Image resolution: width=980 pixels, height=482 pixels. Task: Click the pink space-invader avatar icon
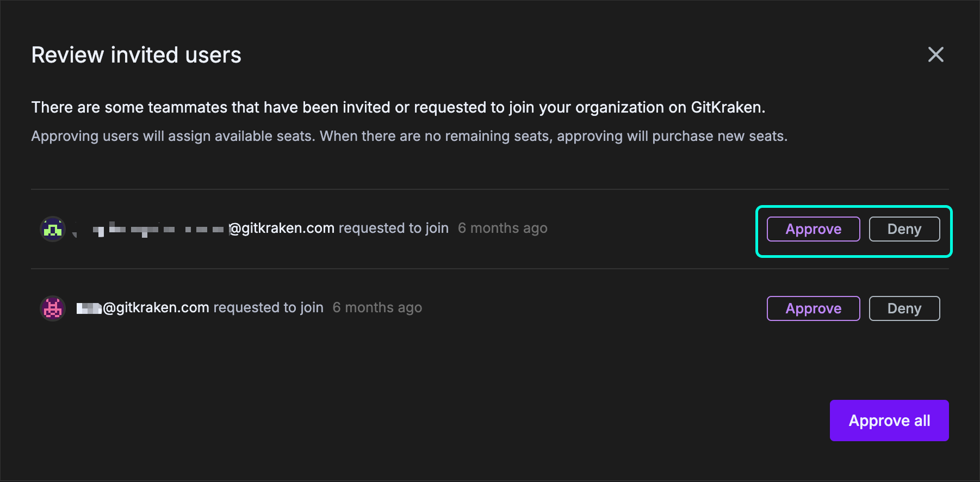click(x=53, y=308)
